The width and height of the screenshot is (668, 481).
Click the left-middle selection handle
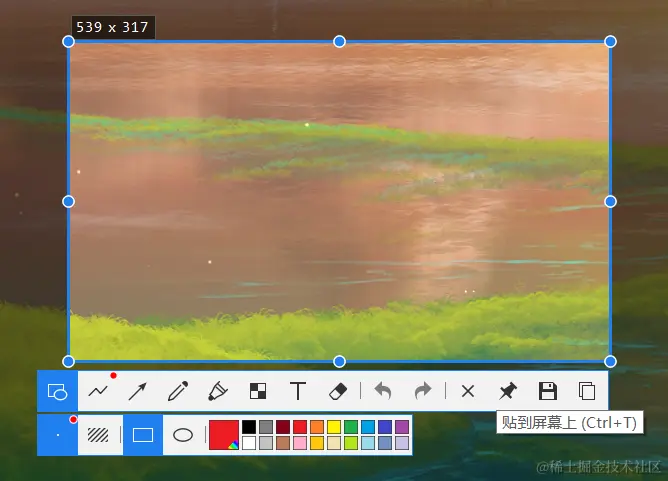click(68, 202)
